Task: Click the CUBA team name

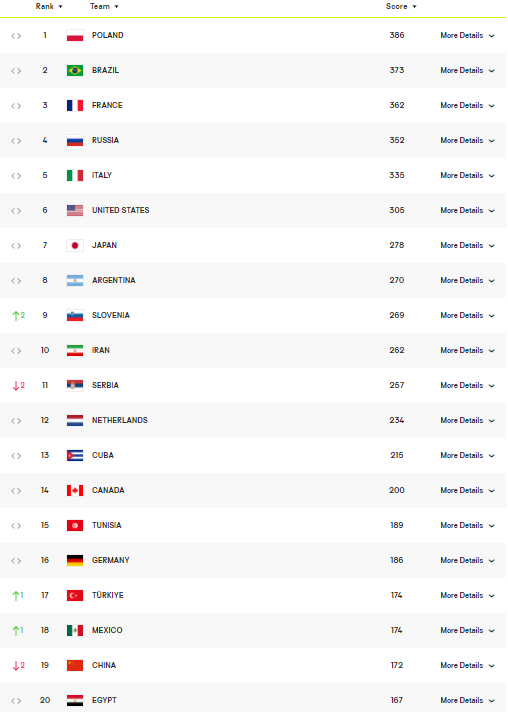Action: point(103,455)
